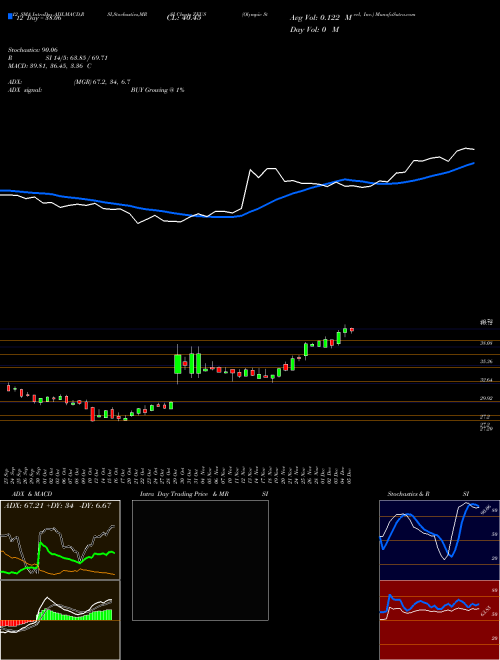
Task: Click the 'Stochastics & R' panel heading
Action: click(x=410, y=494)
